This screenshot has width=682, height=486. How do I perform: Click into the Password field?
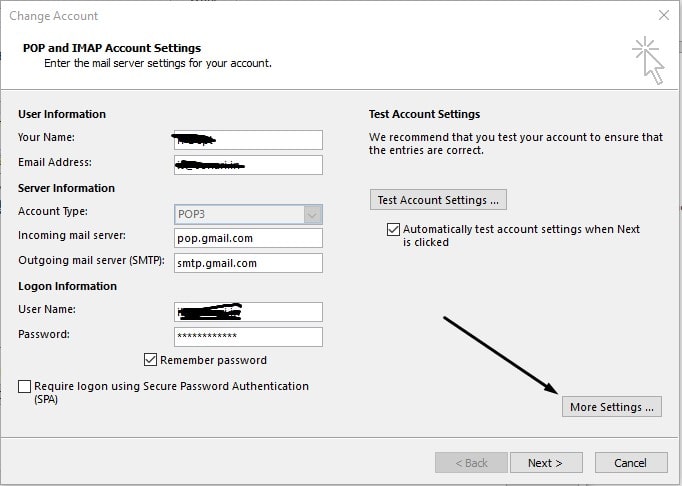(248, 336)
